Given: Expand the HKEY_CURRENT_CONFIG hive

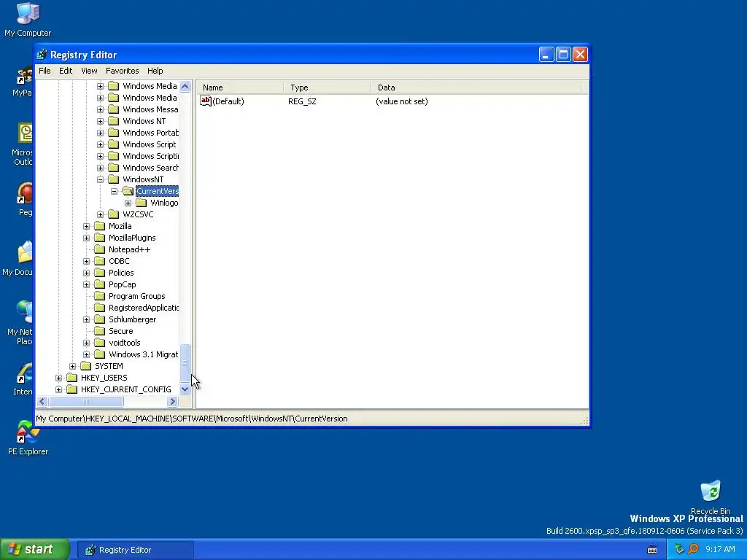Looking at the screenshot, I should click(x=58, y=389).
